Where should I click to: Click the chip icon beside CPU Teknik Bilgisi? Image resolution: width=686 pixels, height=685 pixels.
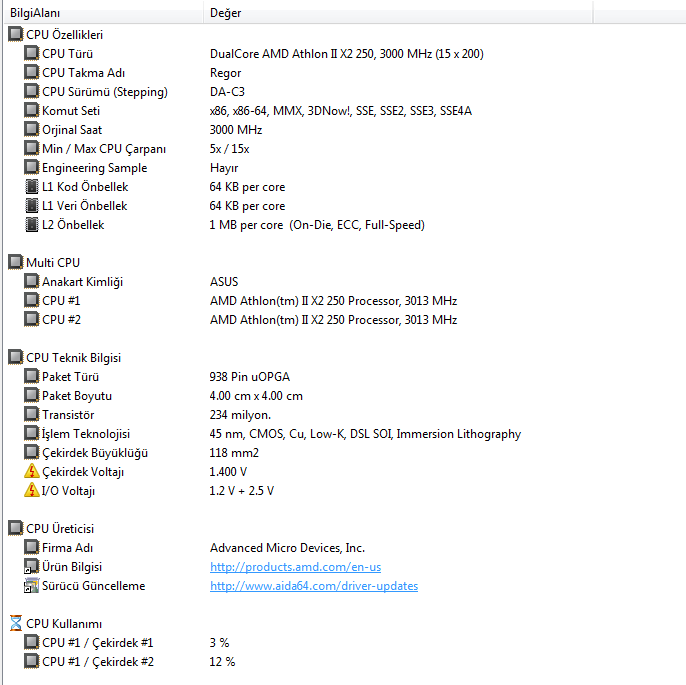click(x=15, y=357)
